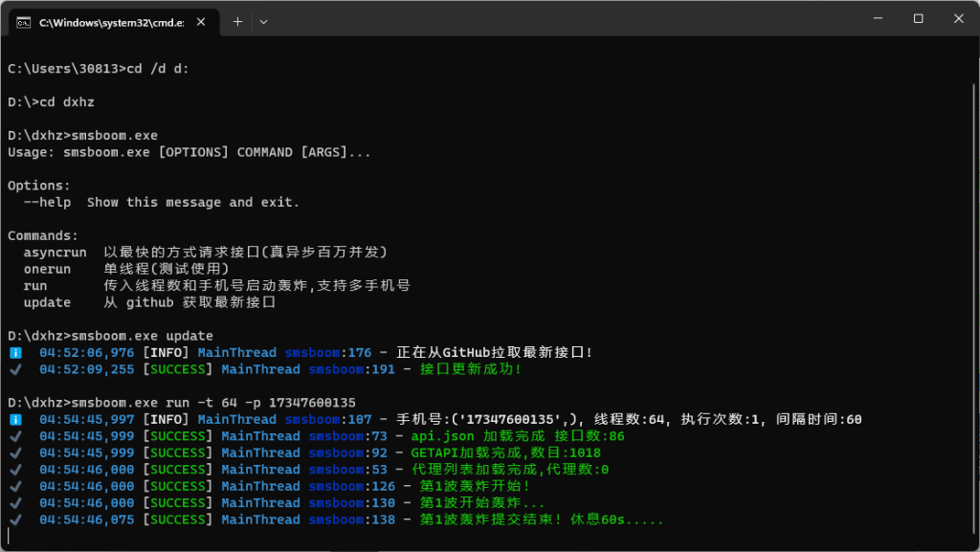Close the cmd.exe tab
980x552 pixels.
tap(201, 22)
